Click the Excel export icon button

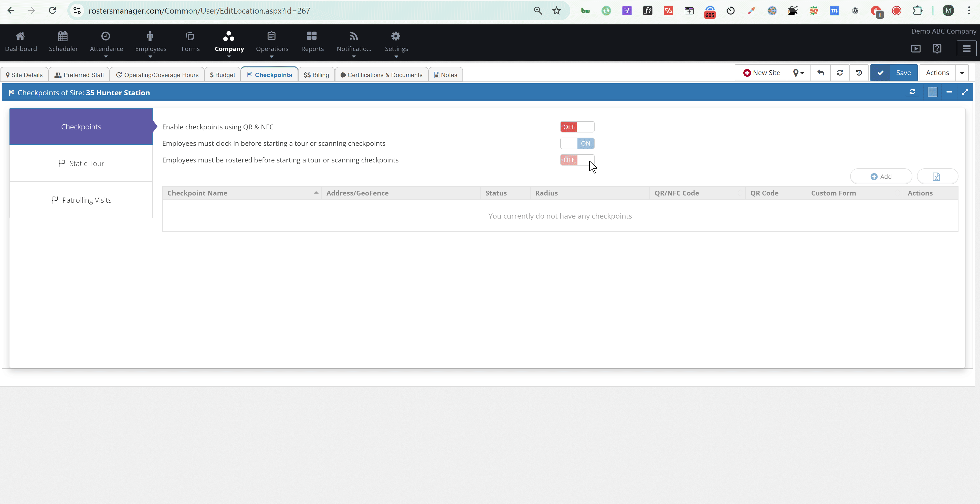click(x=937, y=177)
